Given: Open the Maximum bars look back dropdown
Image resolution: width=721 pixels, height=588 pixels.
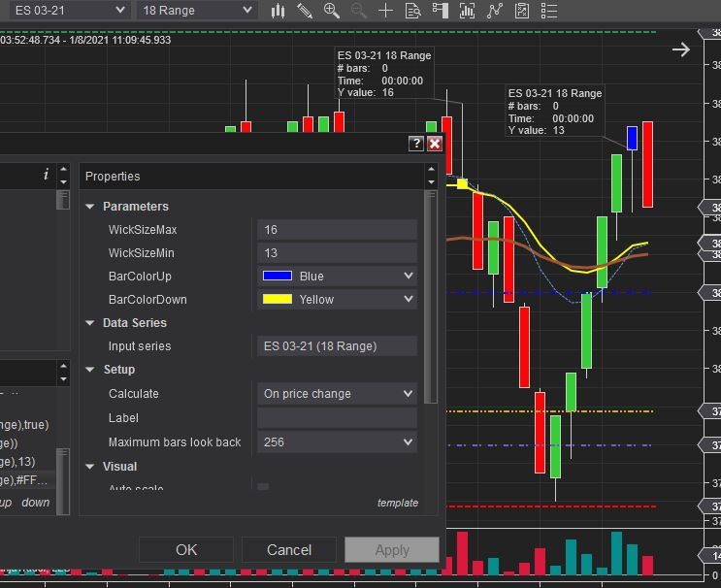Looking at the screenshot, I should pyautogui.click(x=337, y=441).
